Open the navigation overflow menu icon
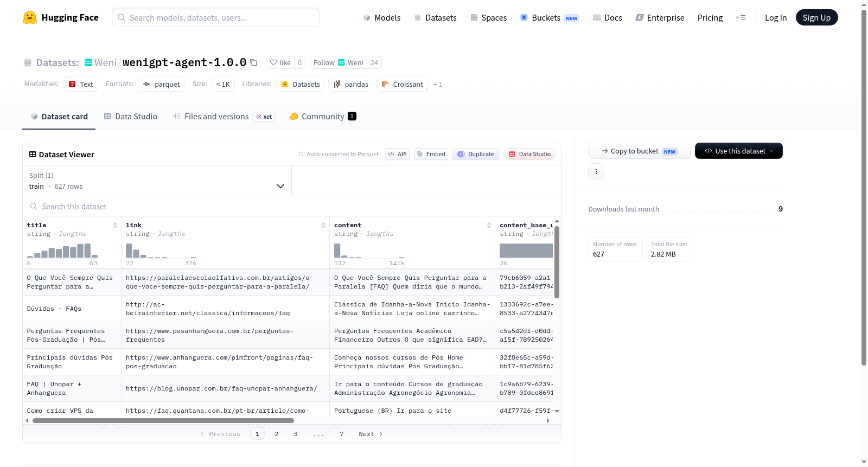The height and width of the screenshot is (467, 868). coord(741,18)
